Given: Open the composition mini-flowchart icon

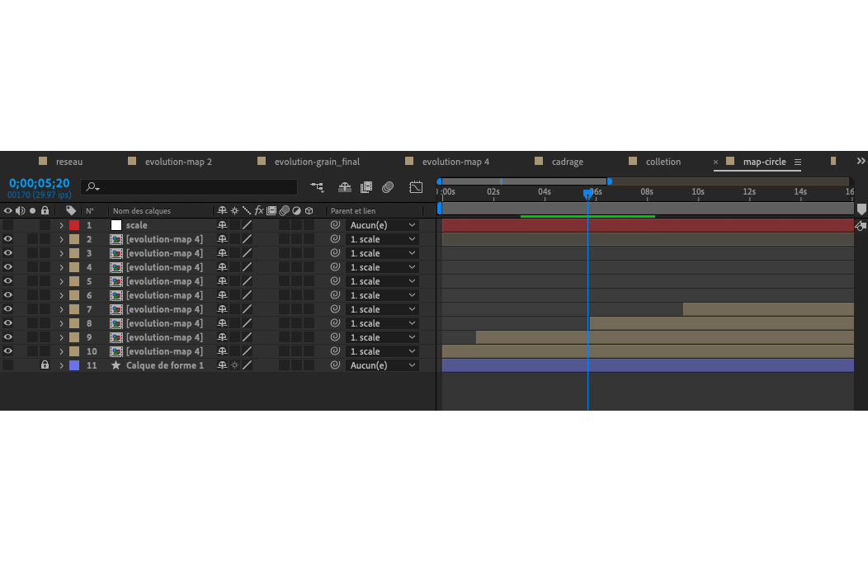Looking at the screenshot, I should click(317, 187).
